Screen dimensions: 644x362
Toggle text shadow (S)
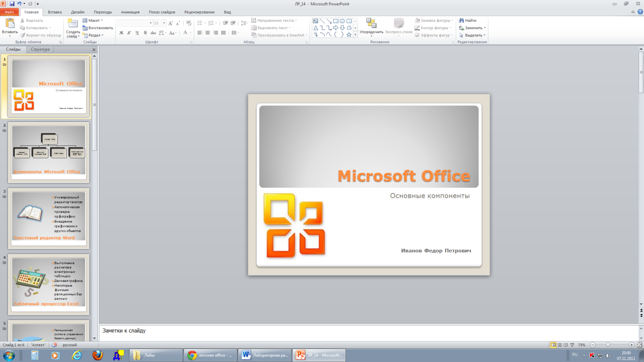point(145,33)
